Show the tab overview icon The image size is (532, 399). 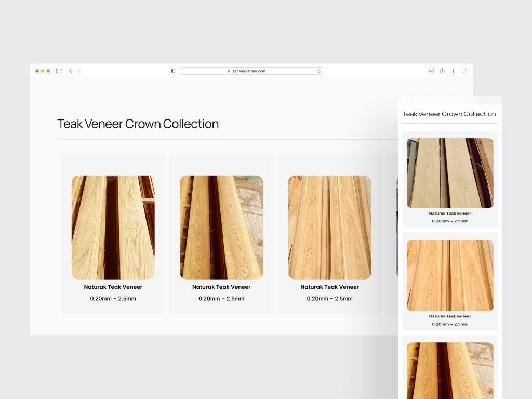point(464,71)
